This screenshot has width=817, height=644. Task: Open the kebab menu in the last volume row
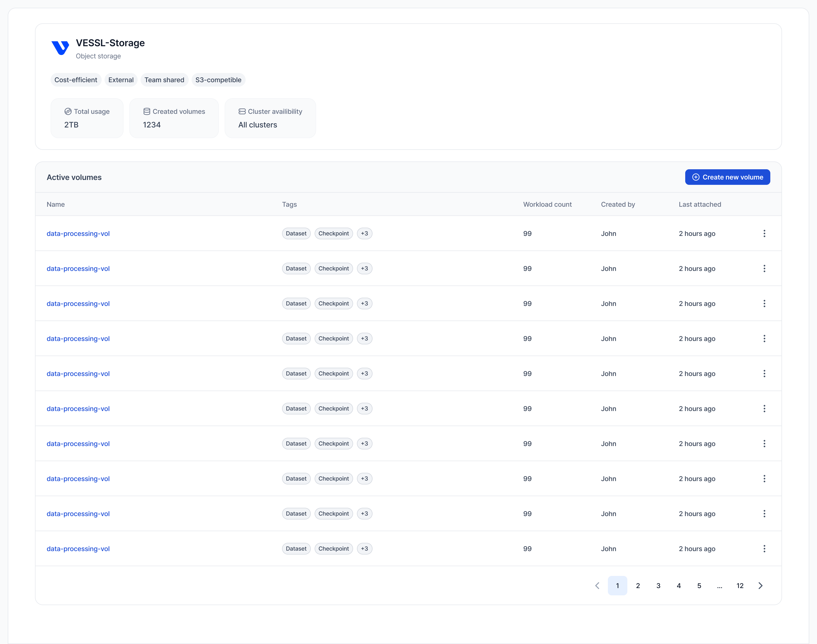[x=764, y=549]
